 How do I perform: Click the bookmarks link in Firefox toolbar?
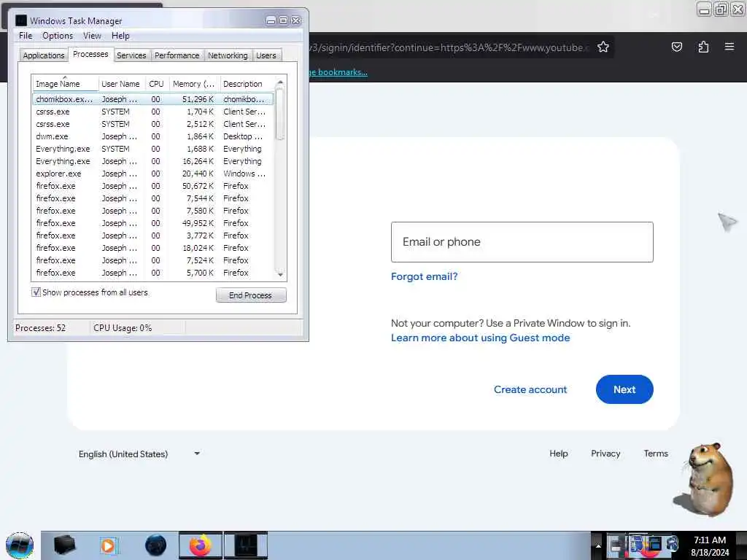(x=338, y=72)
